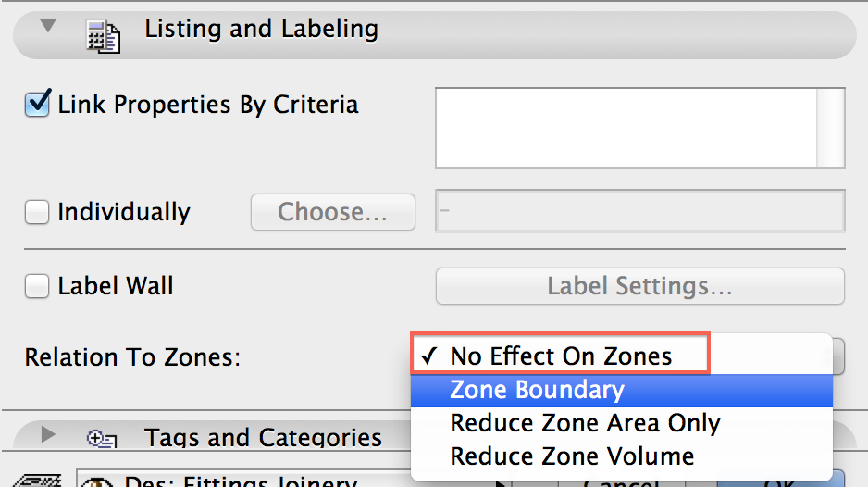The image size is (868, 487).
Task: Click the properties list scrollbar
Action: (x=837, y=128)
